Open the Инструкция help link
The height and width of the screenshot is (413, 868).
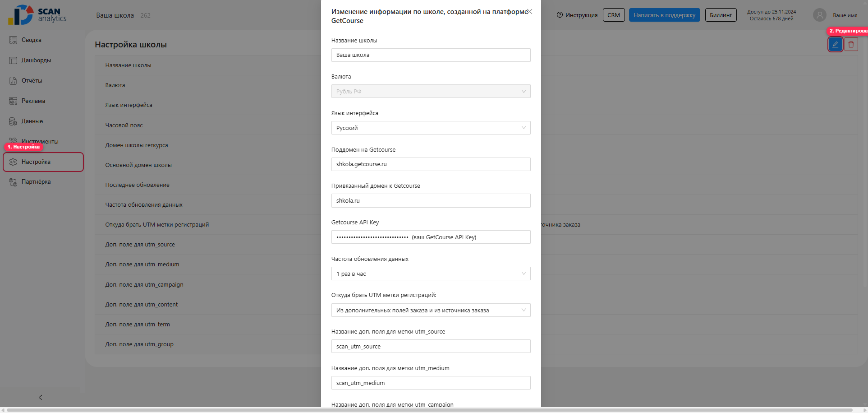click(x=577, y=15)
